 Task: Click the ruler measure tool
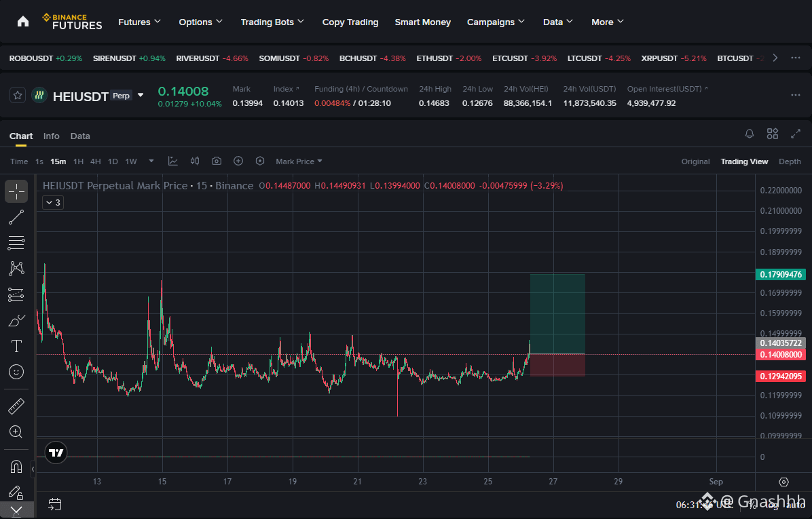coord(16,406)
